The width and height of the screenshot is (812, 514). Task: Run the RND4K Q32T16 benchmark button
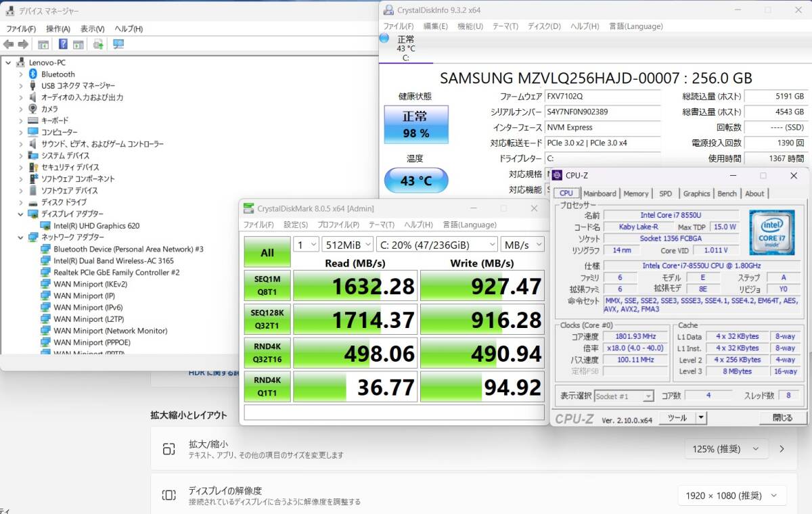[267, 353]
